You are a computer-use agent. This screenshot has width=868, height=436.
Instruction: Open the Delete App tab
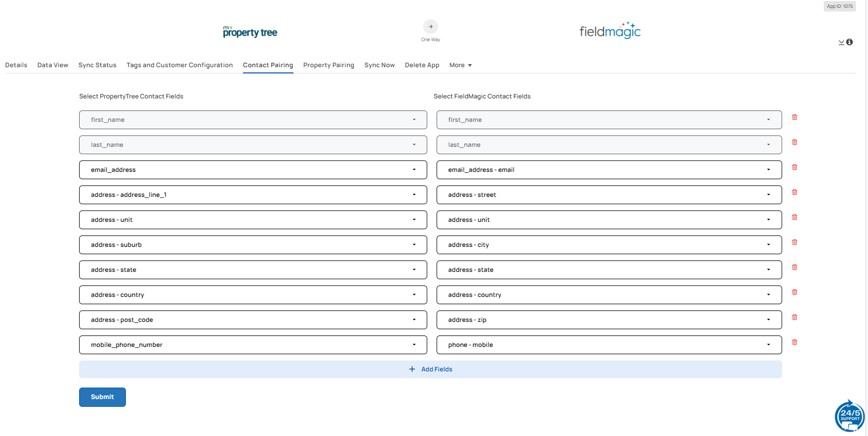coord(422,65)
